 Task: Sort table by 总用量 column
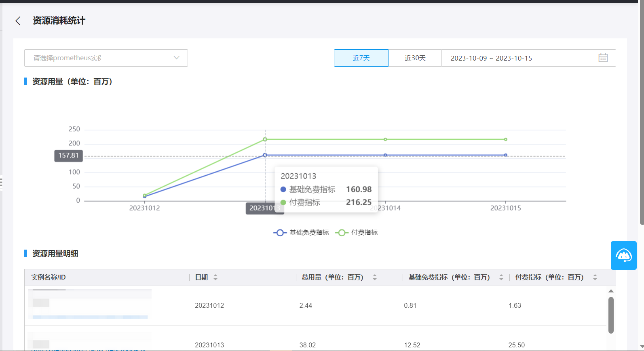click(x=375, y=277)
